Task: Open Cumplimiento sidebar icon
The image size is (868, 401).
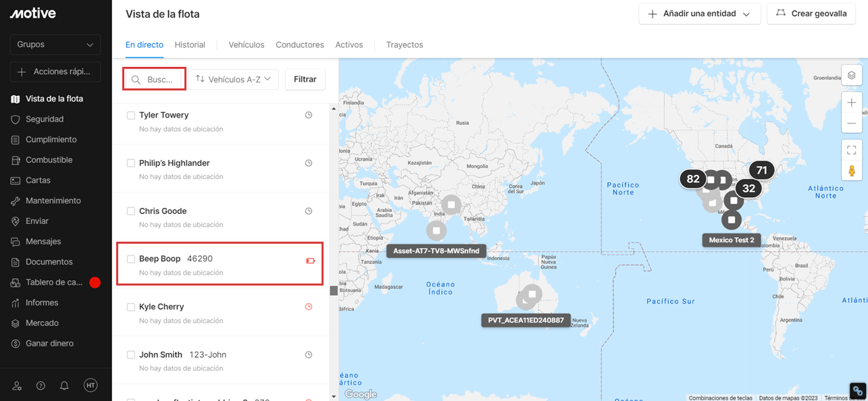Action: [x=16, y=140]
